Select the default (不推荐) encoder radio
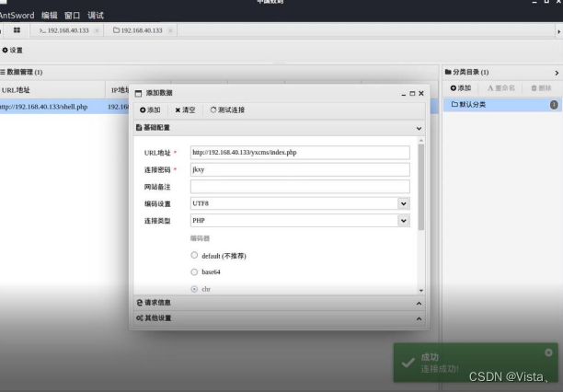Screen dimensions: 563x392 click(194, 255)
